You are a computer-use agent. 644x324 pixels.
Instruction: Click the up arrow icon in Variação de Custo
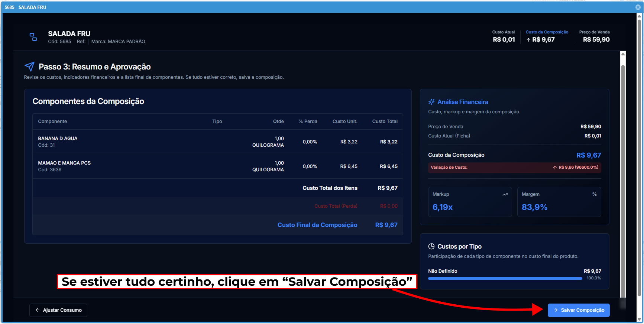point(555,168)
